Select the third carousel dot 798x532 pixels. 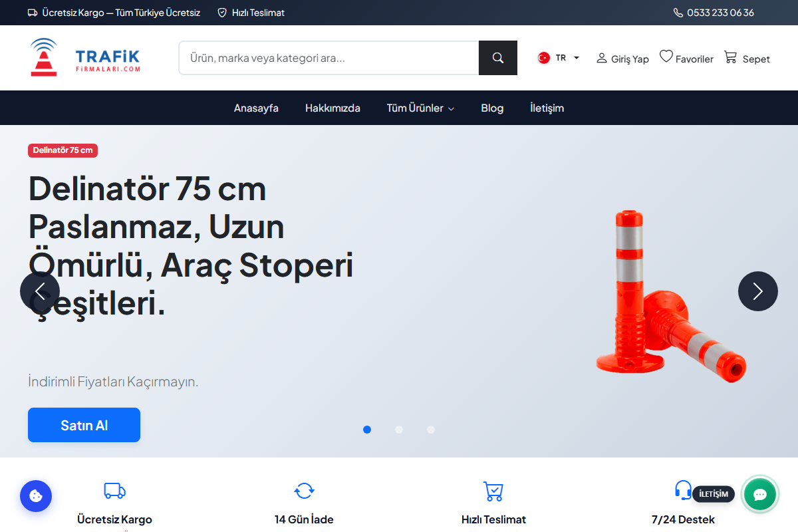tap(431, 430)
